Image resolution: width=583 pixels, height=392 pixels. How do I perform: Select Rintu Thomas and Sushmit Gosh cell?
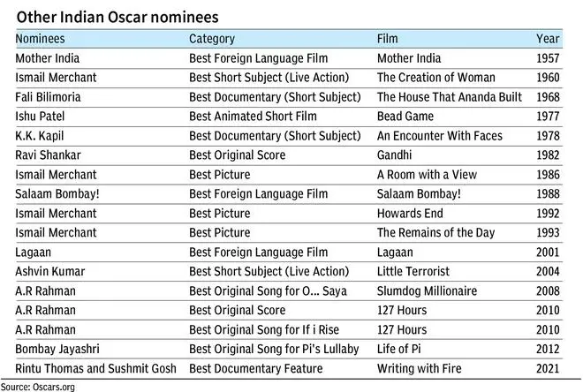pos(96,368)
